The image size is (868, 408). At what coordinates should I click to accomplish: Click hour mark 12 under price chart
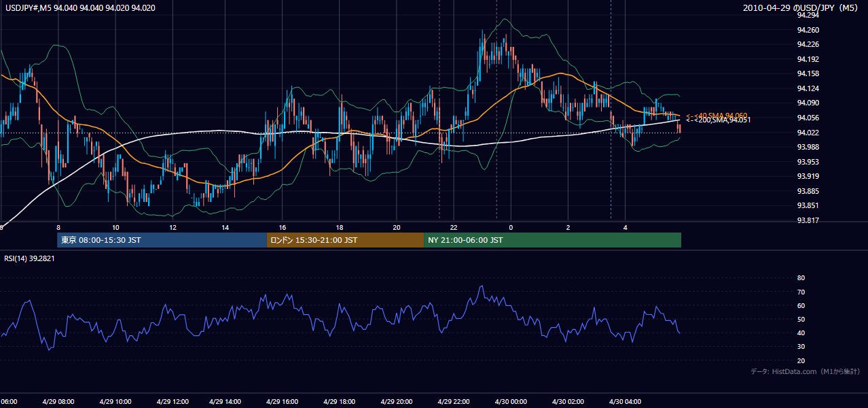click(x=173, y=227)
